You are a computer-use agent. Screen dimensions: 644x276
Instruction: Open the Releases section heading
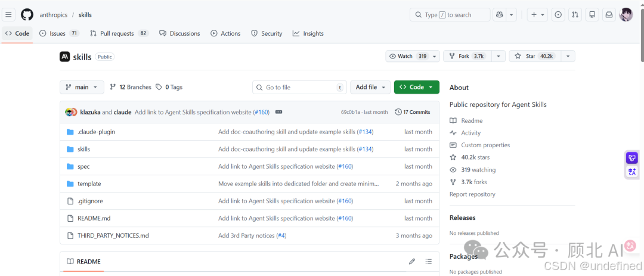click(463, 218)
